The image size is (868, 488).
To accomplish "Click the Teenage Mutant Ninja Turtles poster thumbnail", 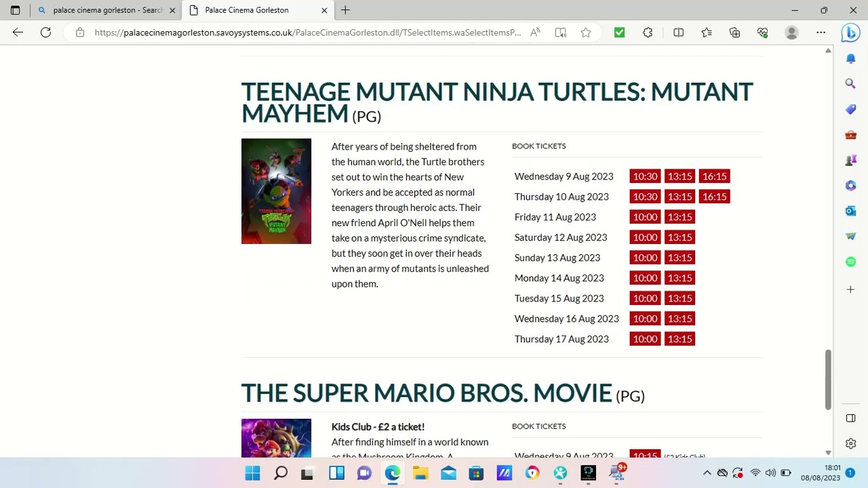I will (x=276, y=191).
